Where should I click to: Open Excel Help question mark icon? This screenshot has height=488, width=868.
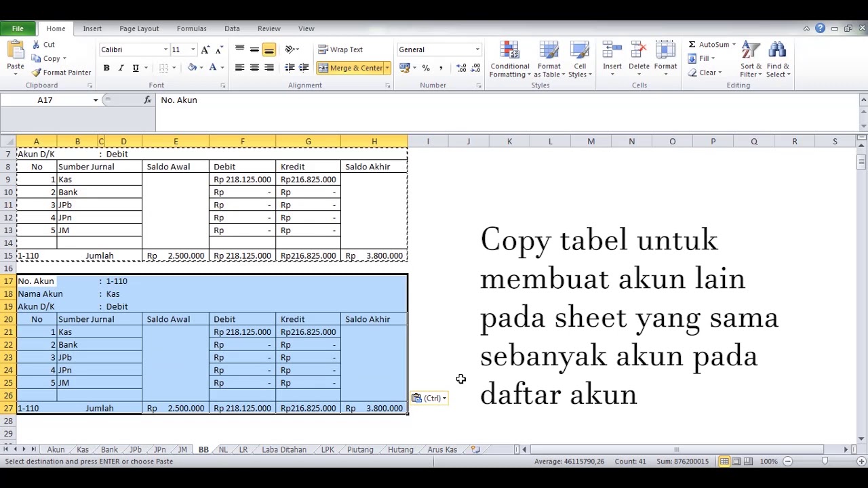[x=820, y=28]
